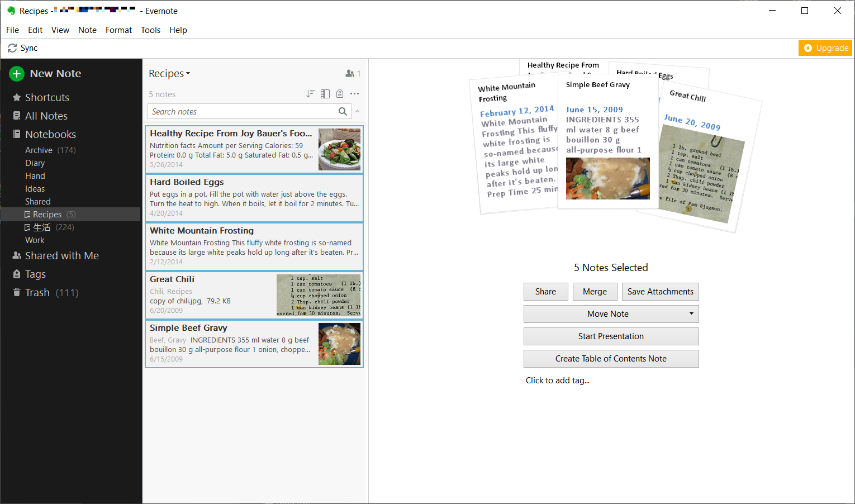
Task: Click the Upgrade button
Action: (x=825, y=48)
